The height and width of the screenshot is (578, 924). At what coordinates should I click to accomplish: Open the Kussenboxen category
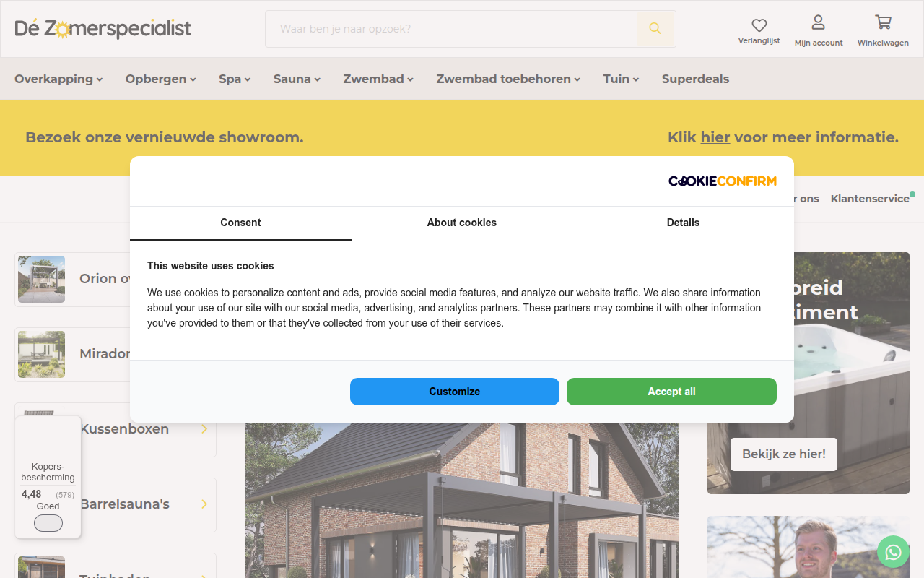pos(124,429)
